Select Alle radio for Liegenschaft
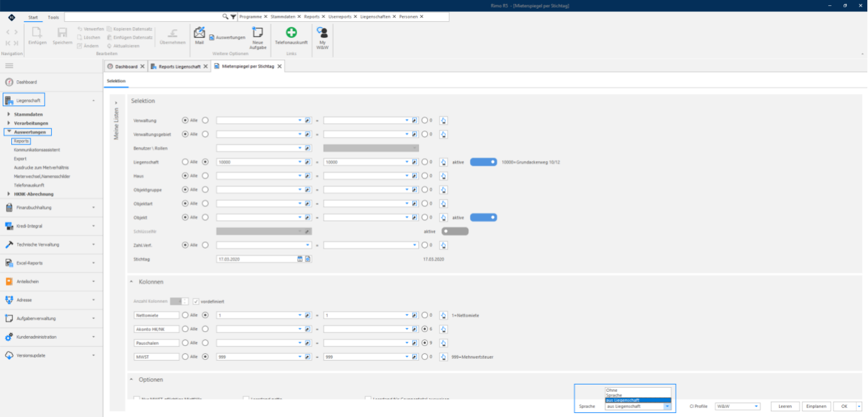This screenshot has width=868, height=417. point(185,162)
